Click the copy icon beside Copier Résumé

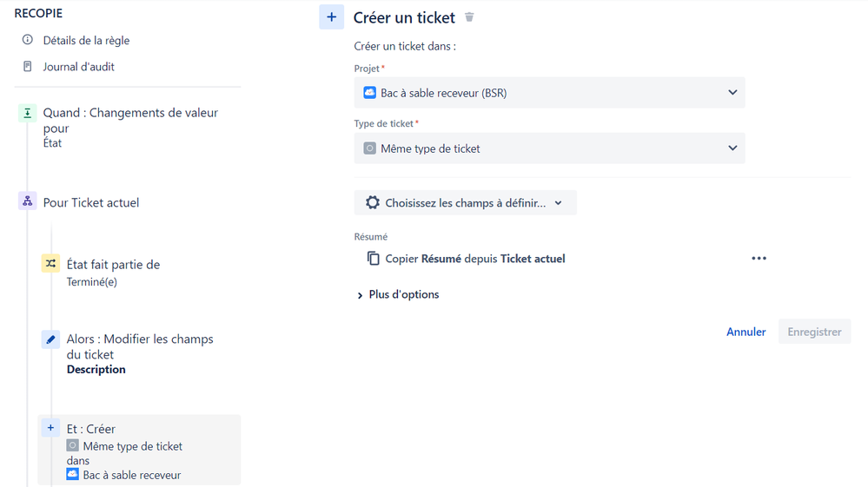(x=373, y=258)
